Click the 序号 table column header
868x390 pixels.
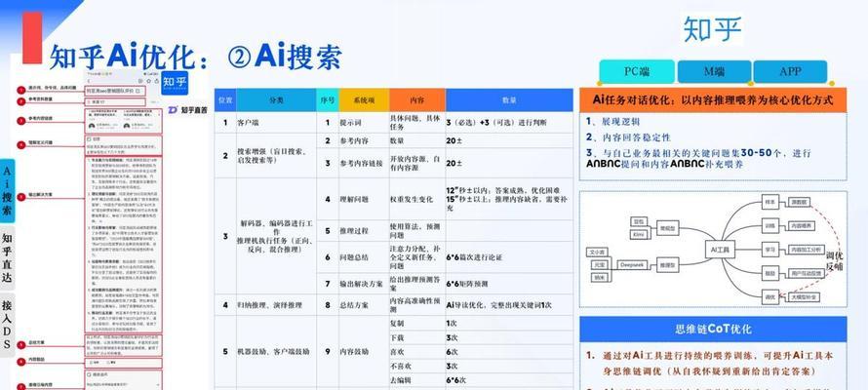(328, 100)
